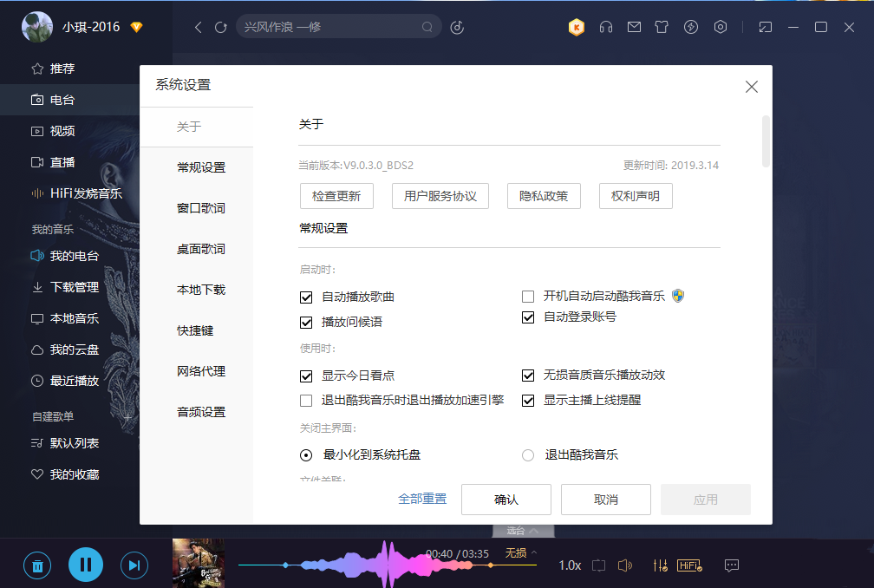Click the settings dialog vertical scrollbar

(766, 141)
